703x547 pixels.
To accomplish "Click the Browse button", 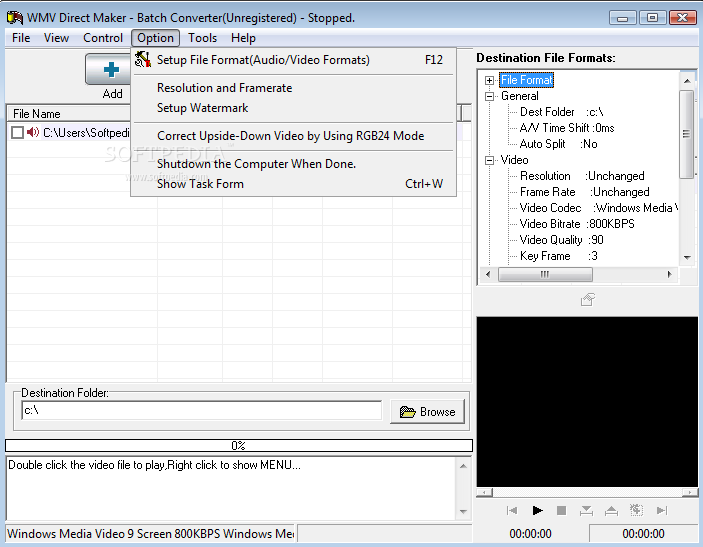I will (427, 412).
